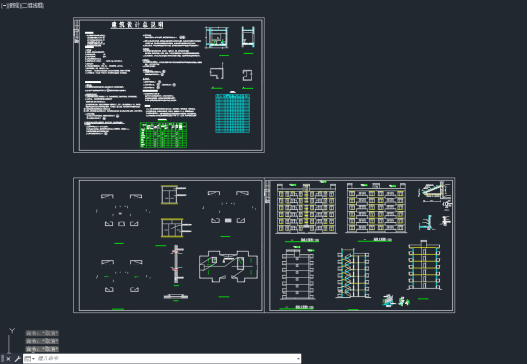Screen dimensions: 527x364
Task: Select the 建筑设计总说明 title text
Action: pos(137,25)
